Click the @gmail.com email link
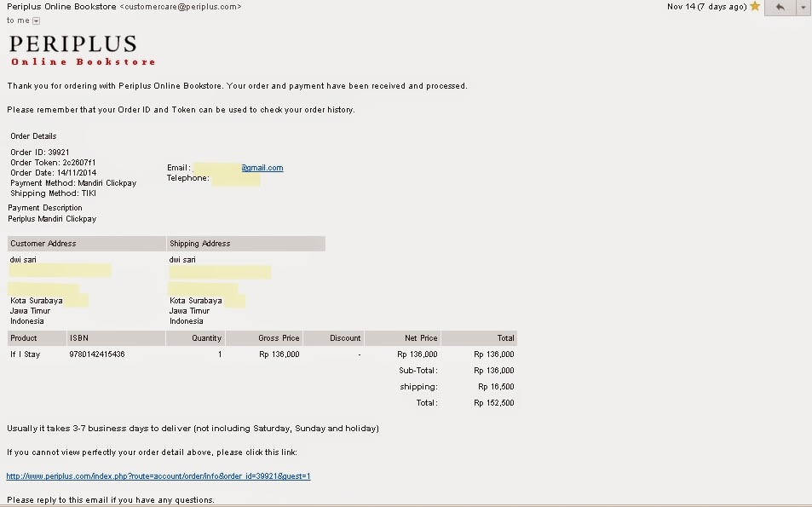Screen dimensions: 812x507 coord(262,168)
